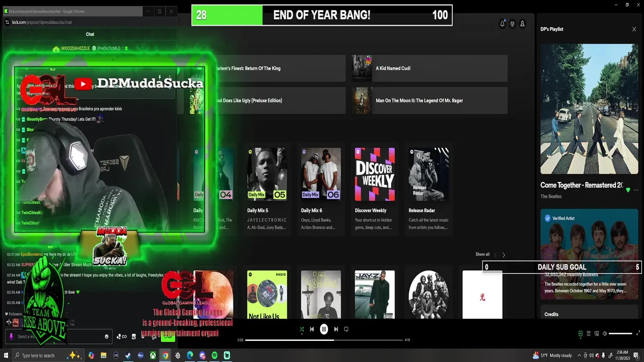Open the Kick gift shop icon
Screen dimensions: 644x362
pos(134,336)
